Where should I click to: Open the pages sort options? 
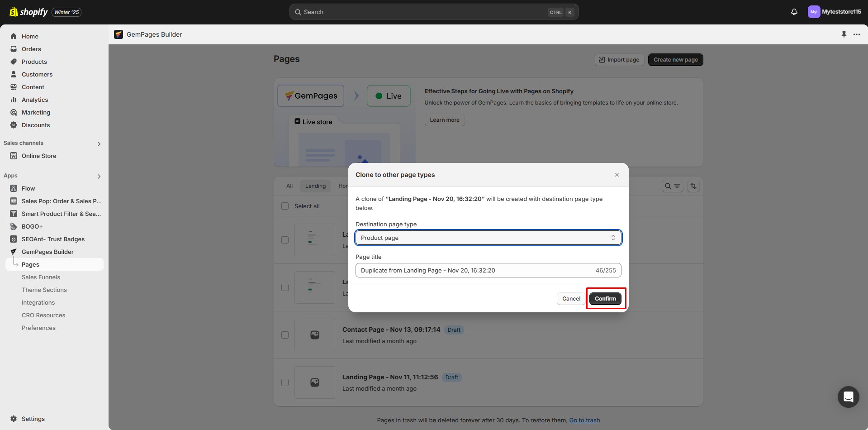(x=693, y=186)
